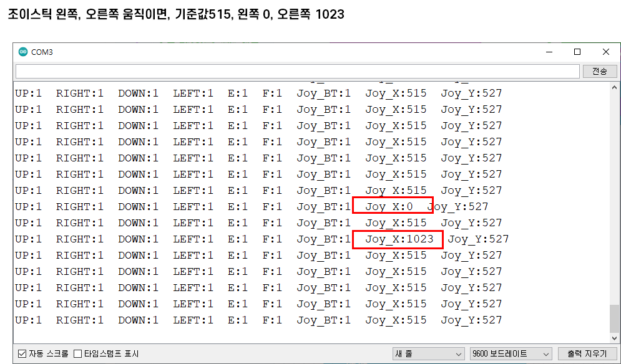This screenshot has width=621, height=364.
Task: Click the Joy_X:1023 reading in output
Action: [x=399, y=239]
